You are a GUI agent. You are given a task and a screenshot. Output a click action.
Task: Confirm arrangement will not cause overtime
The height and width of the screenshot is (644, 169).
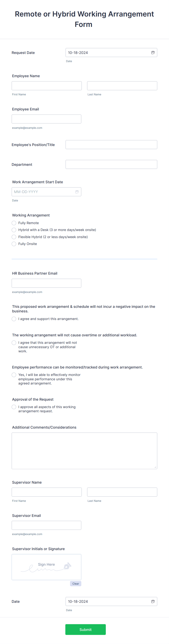[14, 343]
